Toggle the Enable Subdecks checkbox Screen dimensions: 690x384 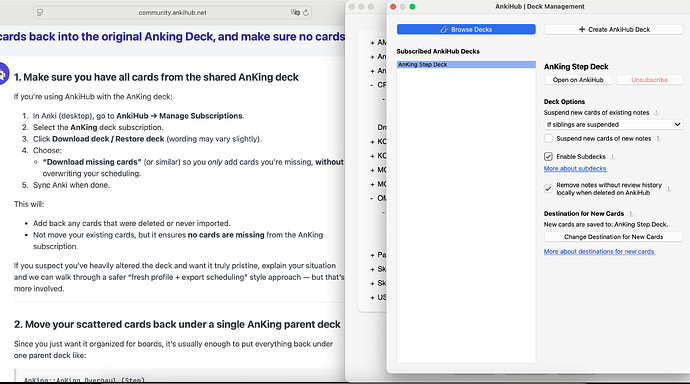point(548,156)
